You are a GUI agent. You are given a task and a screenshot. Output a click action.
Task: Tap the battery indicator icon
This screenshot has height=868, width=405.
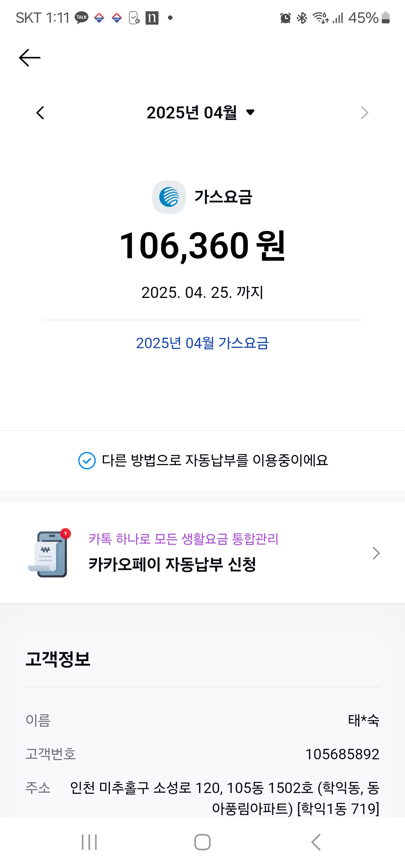385,18
